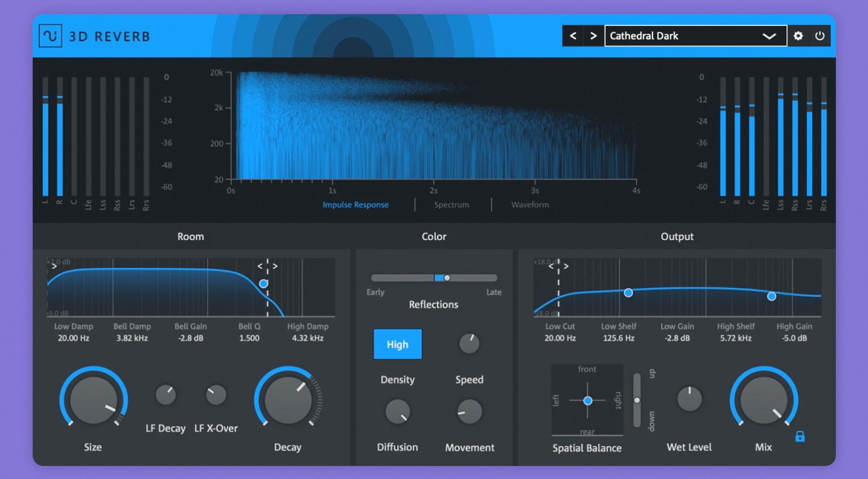
Task: Open the settings gear icon
Action: point(798,36)
